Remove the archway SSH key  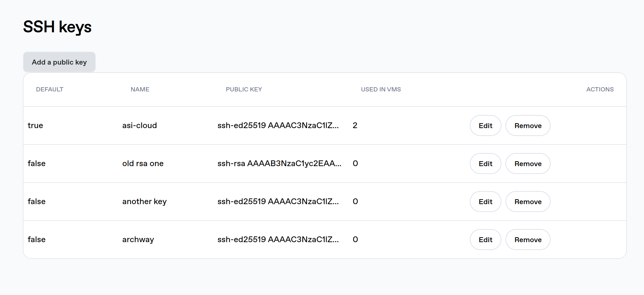pyautogui.click(x=528, y=239)
